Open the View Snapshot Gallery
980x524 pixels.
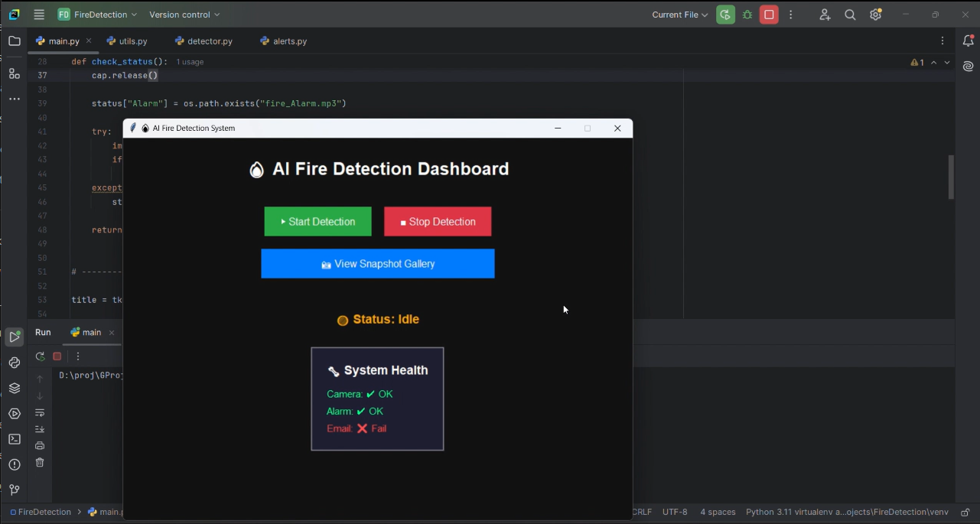point(377,263)
